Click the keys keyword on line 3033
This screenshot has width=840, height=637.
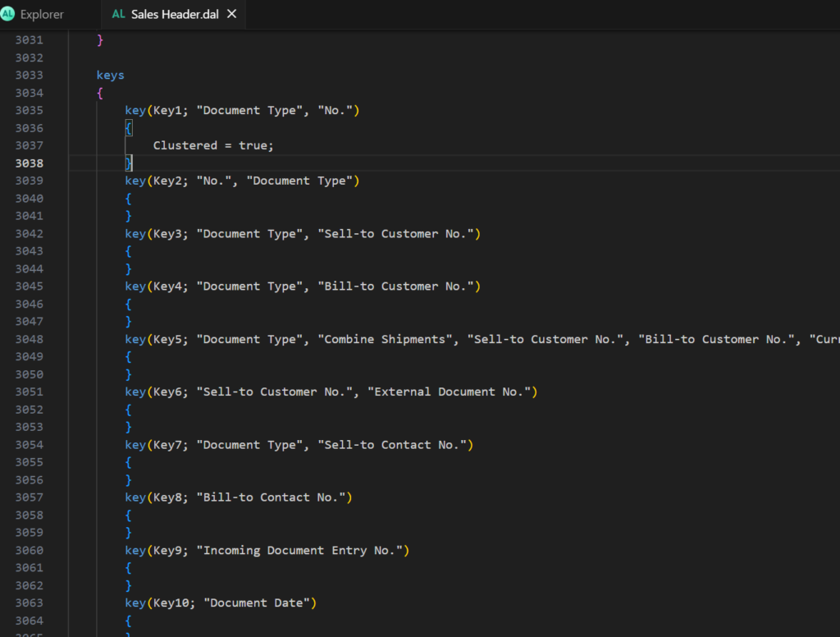pos(111,75)
